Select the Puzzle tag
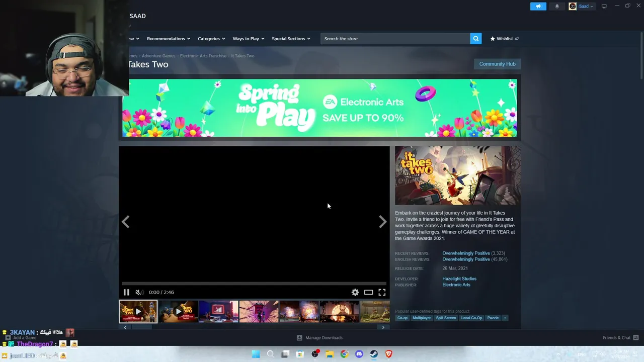This screenshot has height=362, width=644. click(x=493, y=318)
